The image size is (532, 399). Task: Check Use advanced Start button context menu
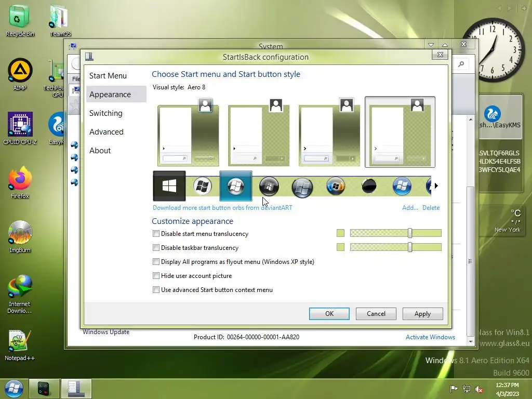pyautogui.click(x=156, y=290)
